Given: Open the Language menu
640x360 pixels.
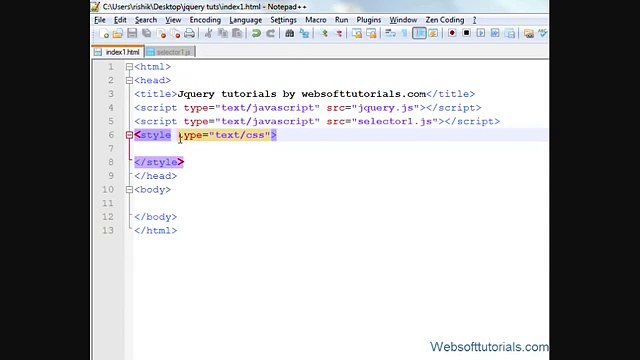Looking at the screenshot, I should pos(245,20).
